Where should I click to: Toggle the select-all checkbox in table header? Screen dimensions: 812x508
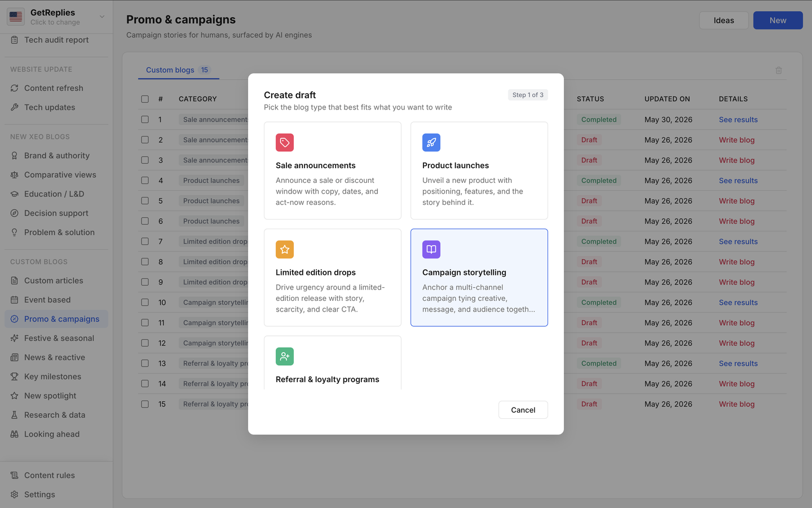pyautogui.click(x=145, y=99)
